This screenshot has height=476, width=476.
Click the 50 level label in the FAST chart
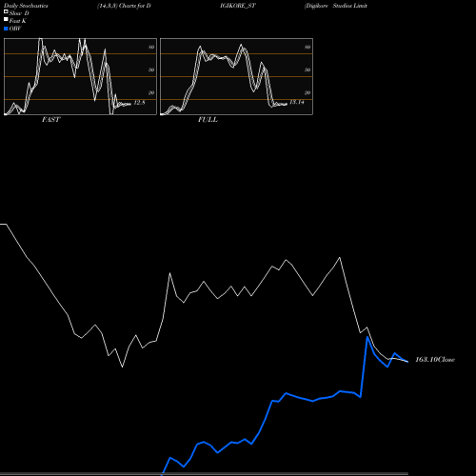pos(151,69)
